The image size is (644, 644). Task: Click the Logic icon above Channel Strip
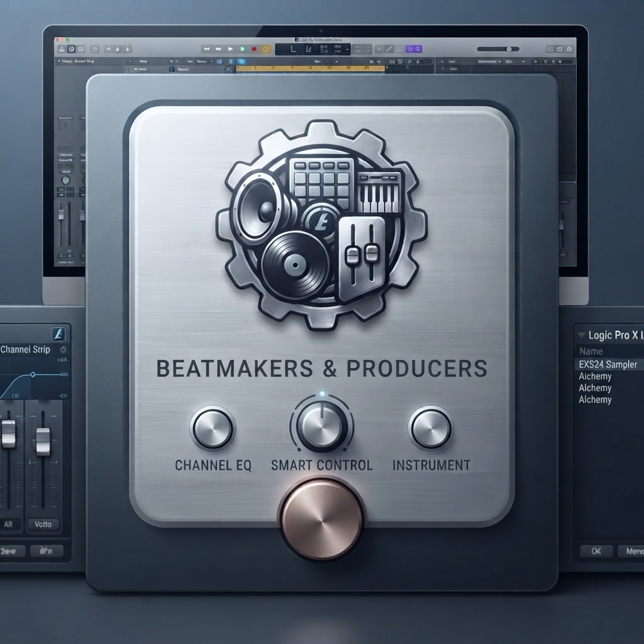coord(58,335)
